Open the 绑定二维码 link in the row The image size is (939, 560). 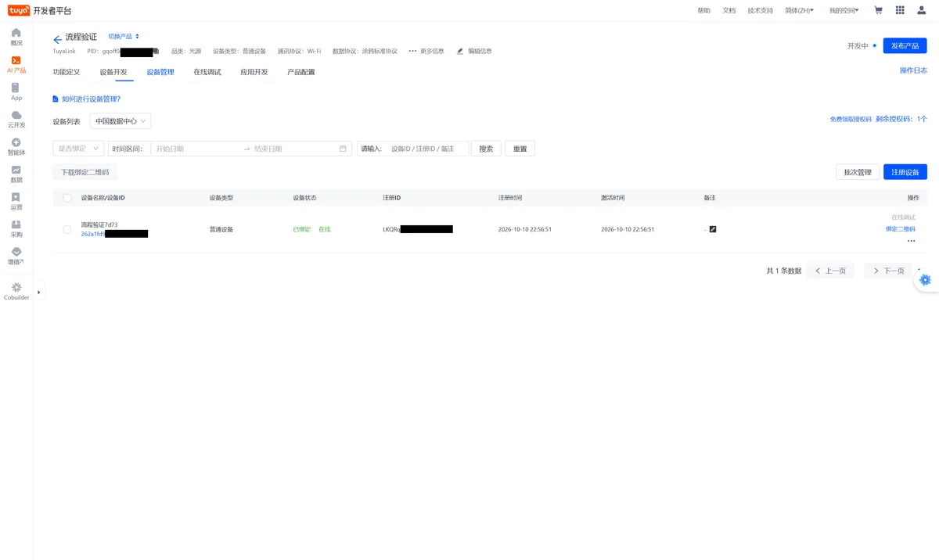[900, 229]
